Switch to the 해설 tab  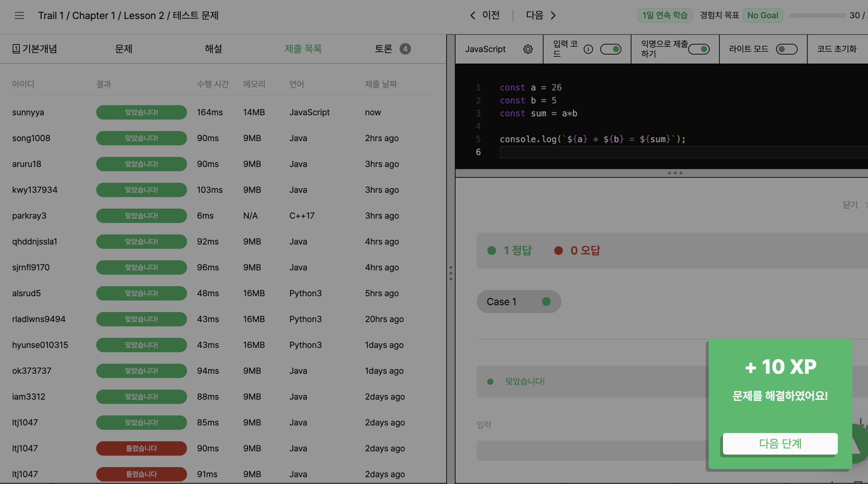(213, 49)
